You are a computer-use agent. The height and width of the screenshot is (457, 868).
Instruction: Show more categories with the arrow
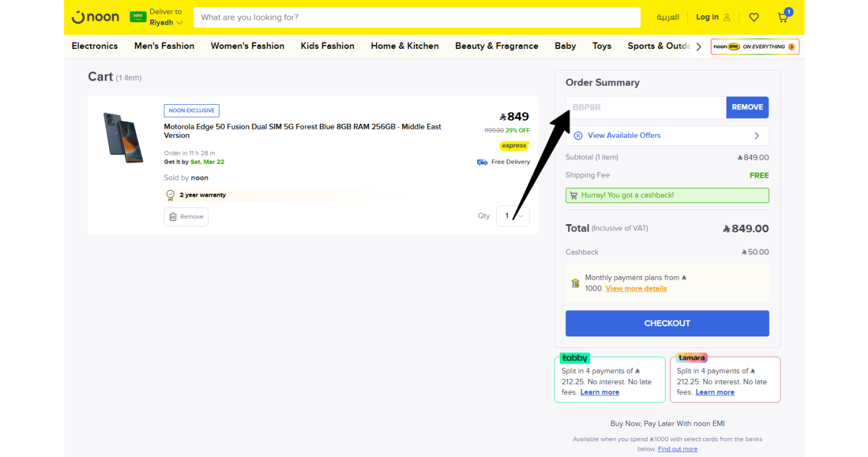click(699, 46)
